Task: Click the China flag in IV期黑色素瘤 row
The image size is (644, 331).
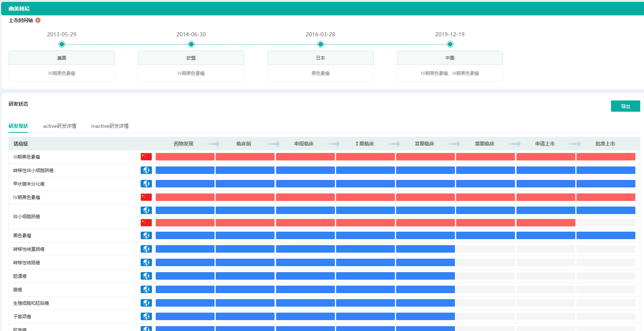Action: (x=146, y=197)
